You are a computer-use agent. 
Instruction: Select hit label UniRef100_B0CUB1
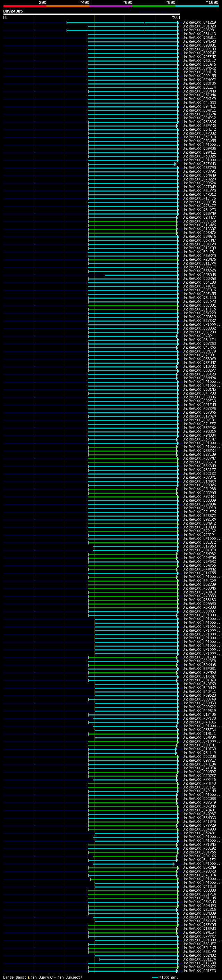[199, 305]
